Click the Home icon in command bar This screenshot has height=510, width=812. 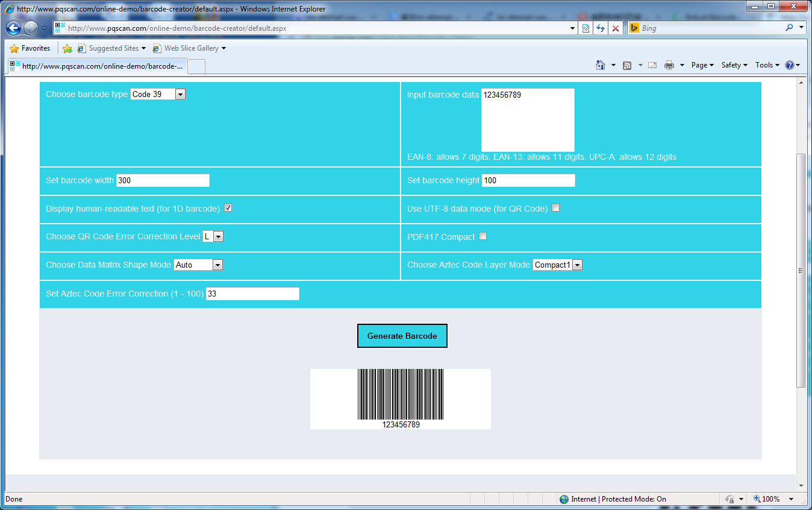[x=600, y=65]
